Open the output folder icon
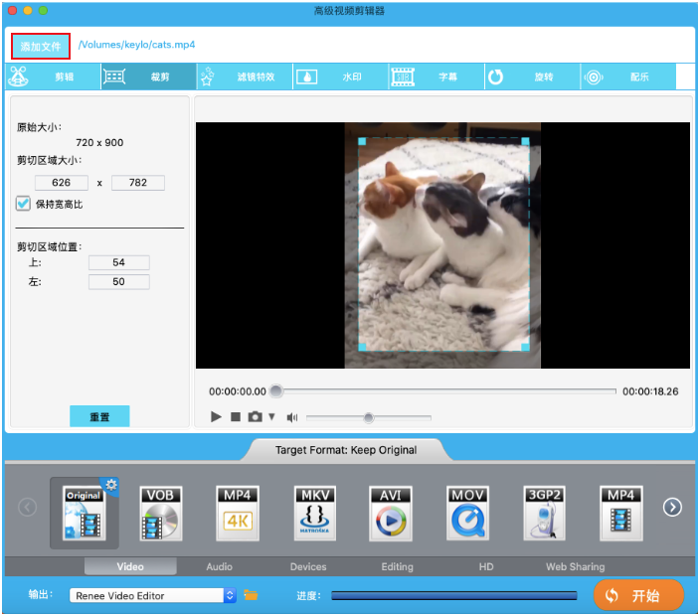The height and width of the screenshot is (616, 700). click(252, 595)
